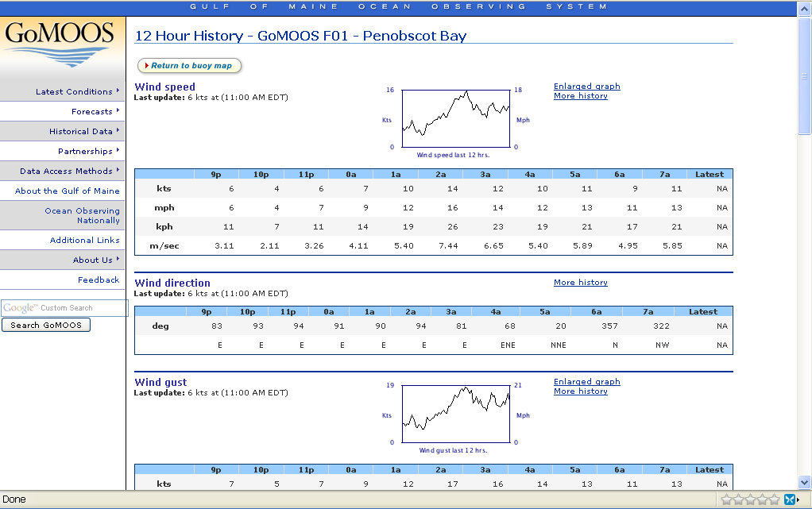Click the 322 degree value
This screenshot has width=812, height=509.
661,326
